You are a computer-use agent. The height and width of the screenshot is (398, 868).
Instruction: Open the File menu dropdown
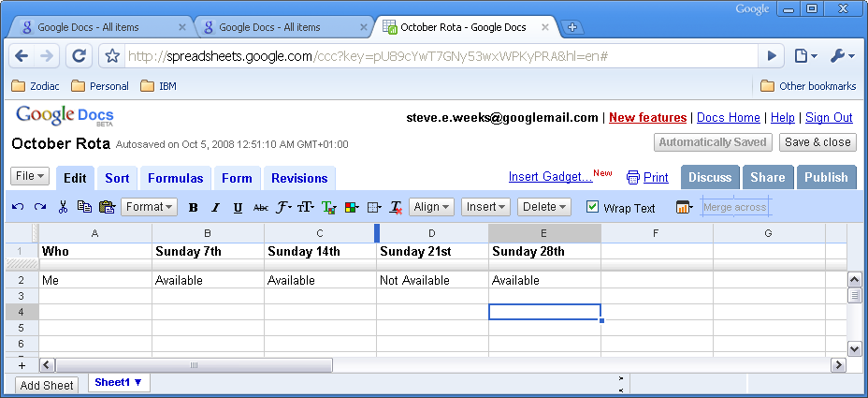click(30, 176)
